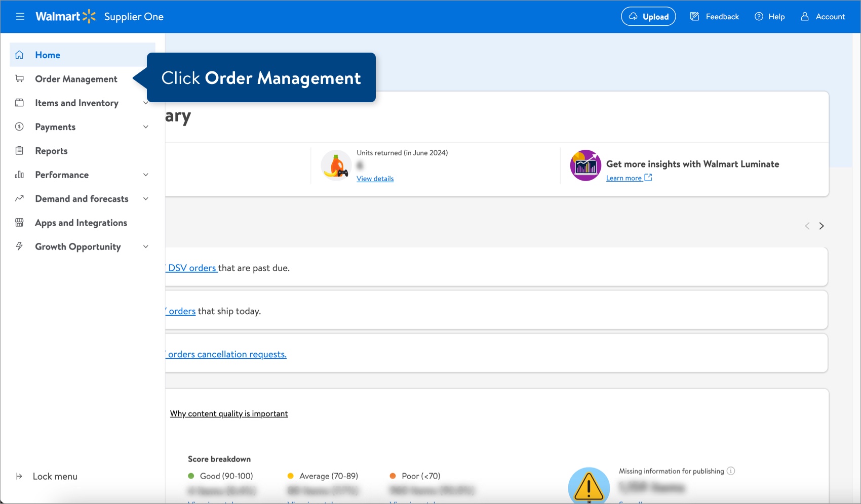Toggle Lock menu at the sidebar bottom

click(54, 476)
